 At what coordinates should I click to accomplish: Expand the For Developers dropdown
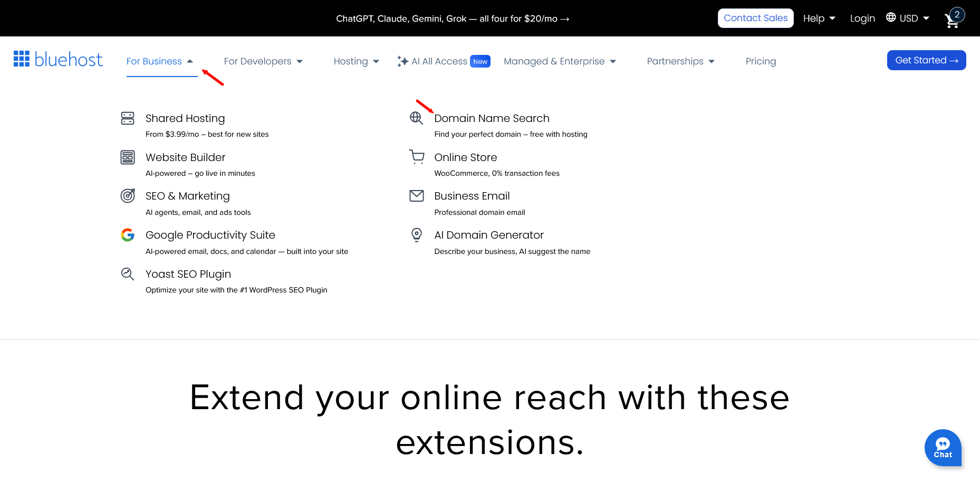(263, 61)
